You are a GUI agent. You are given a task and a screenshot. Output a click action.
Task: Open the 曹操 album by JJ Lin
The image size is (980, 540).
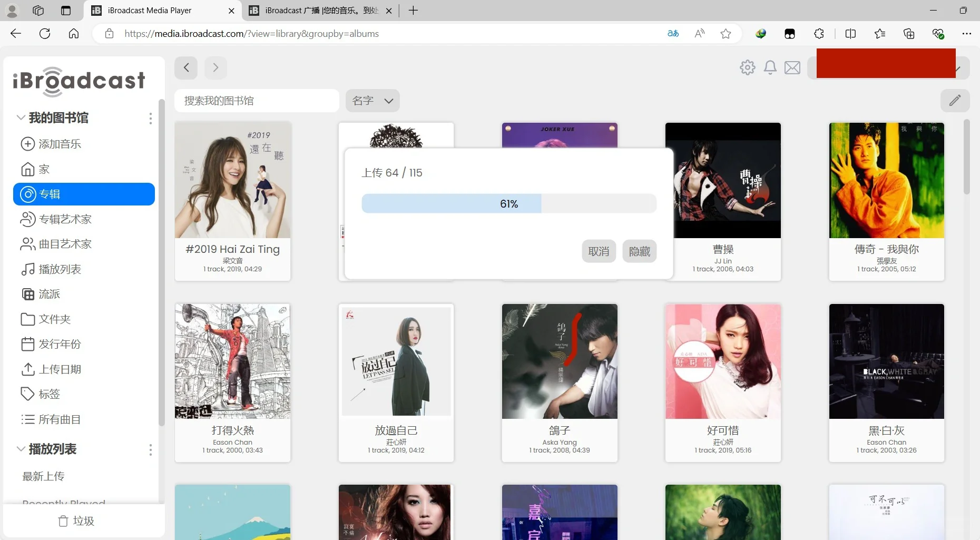tap(723, 202)
